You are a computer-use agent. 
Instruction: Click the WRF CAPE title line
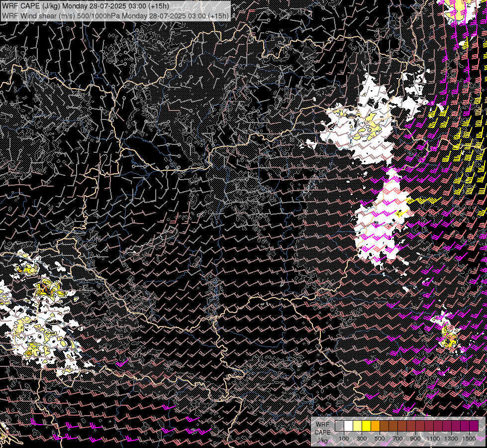(x=86, y=6)
